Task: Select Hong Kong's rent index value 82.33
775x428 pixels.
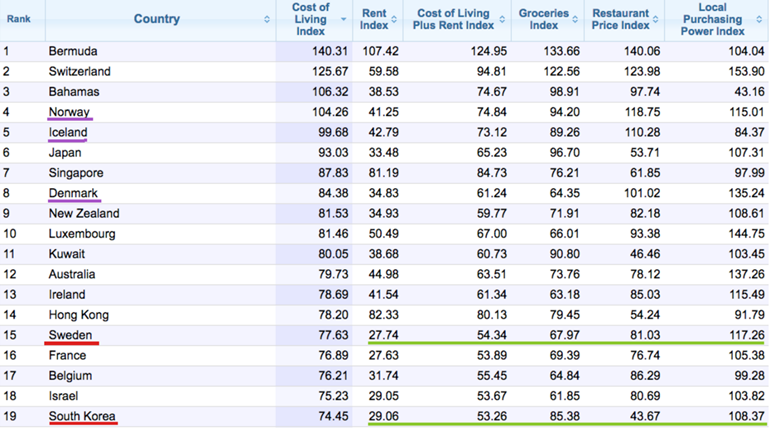Action: 384,315
